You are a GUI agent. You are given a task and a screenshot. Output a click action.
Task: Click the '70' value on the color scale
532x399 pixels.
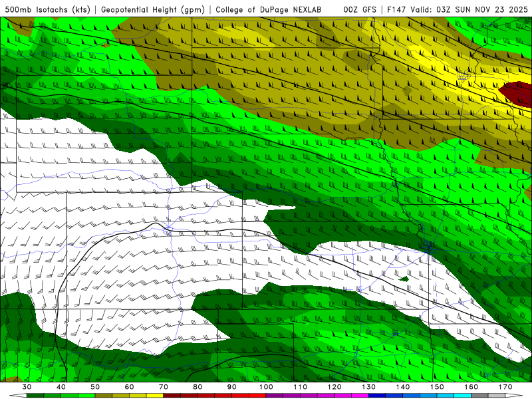click(x=164, y=387)
